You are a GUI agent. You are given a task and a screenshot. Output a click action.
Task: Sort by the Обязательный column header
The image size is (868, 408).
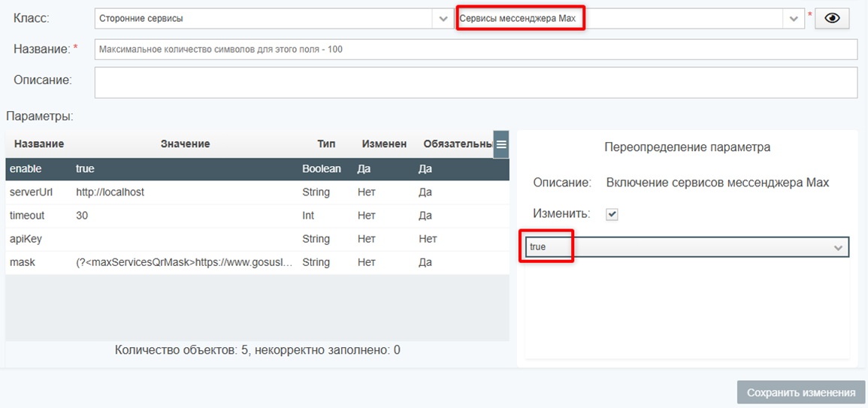click(x=456, y=144)
